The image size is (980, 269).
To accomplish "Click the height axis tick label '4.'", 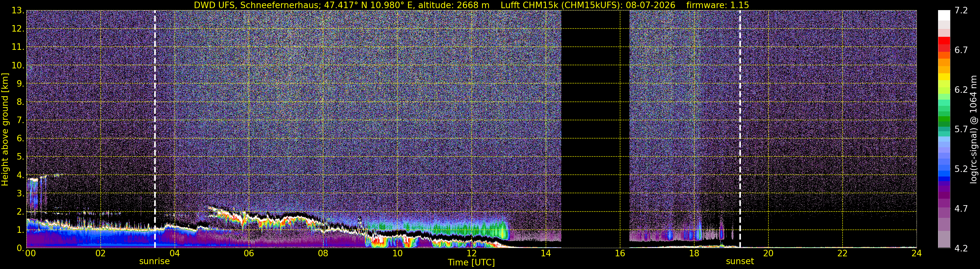I will coord(20,175).
